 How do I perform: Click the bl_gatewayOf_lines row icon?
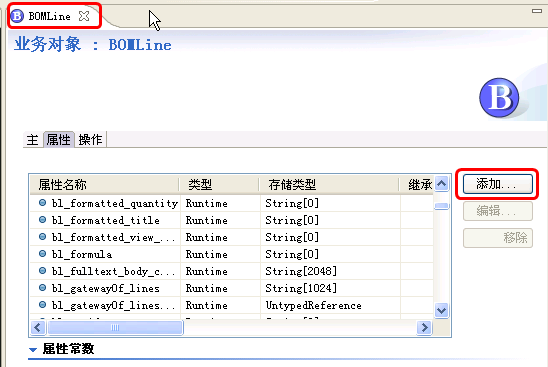point(42,288)
